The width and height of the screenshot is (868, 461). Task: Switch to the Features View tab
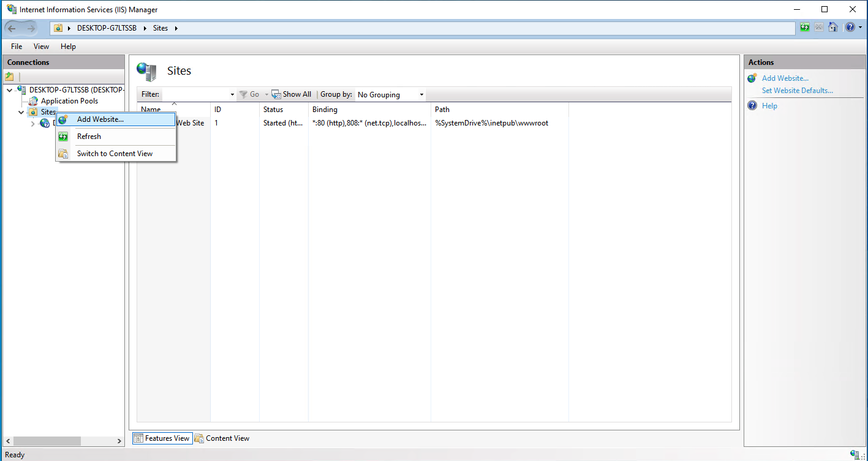[162, 438]
